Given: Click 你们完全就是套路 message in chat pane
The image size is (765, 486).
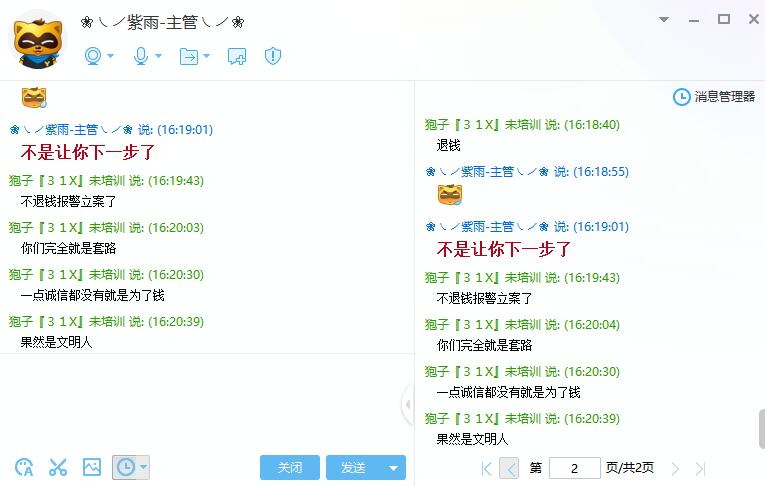Looking at the screenshot, I should [68, 248].
